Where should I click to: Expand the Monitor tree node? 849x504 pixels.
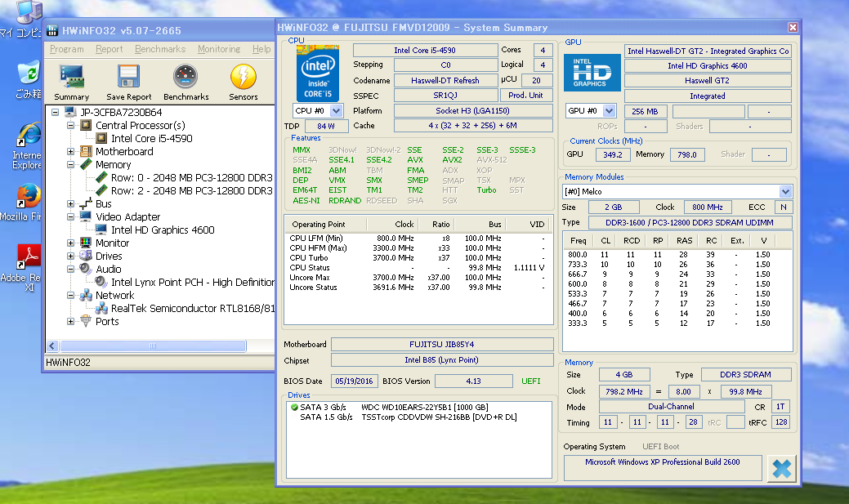point(70,243)
